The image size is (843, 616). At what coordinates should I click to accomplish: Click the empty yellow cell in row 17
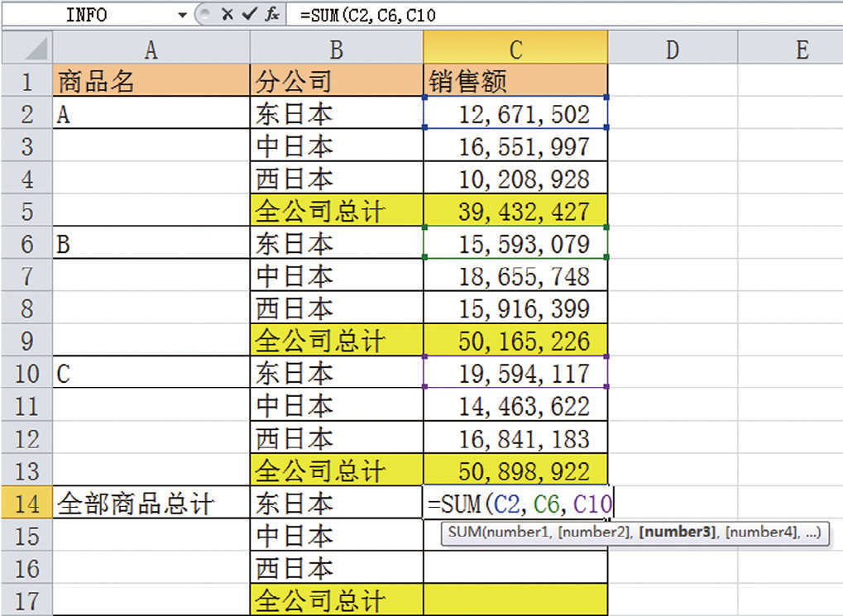pyautogui.click(x=515, y=599)
